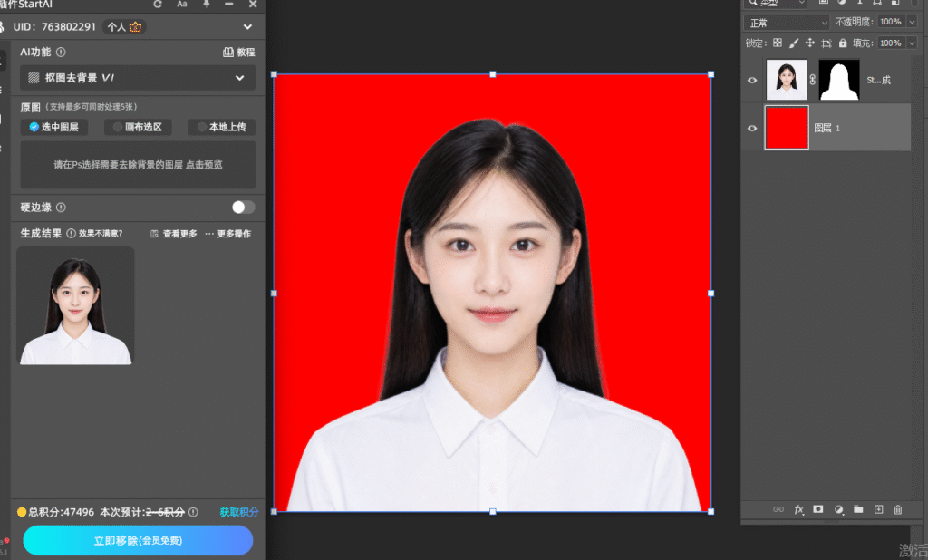This screenshot has width=928, height=560.
Task: Hide the portrait layer with mask
Action: coord(752,80)
